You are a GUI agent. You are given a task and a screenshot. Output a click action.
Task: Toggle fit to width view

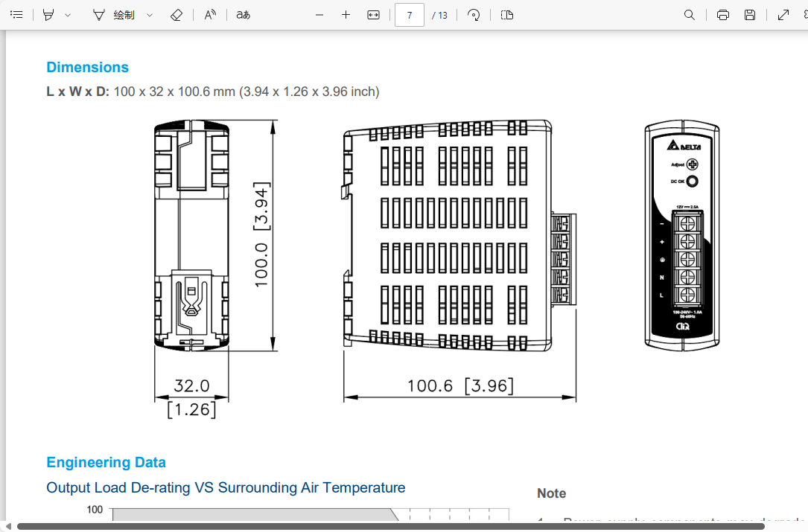click(x=374, y=15)
